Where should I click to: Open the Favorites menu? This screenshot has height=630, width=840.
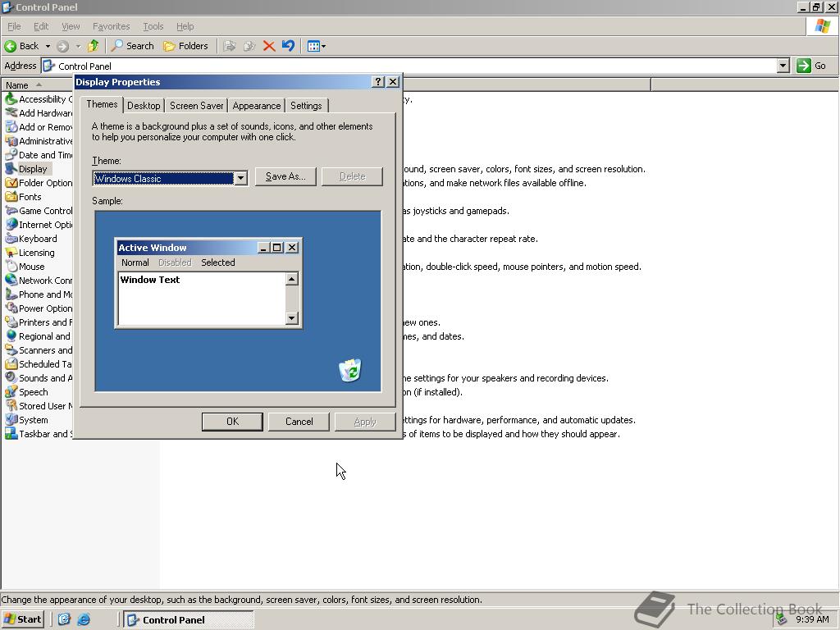click(112, 26)
